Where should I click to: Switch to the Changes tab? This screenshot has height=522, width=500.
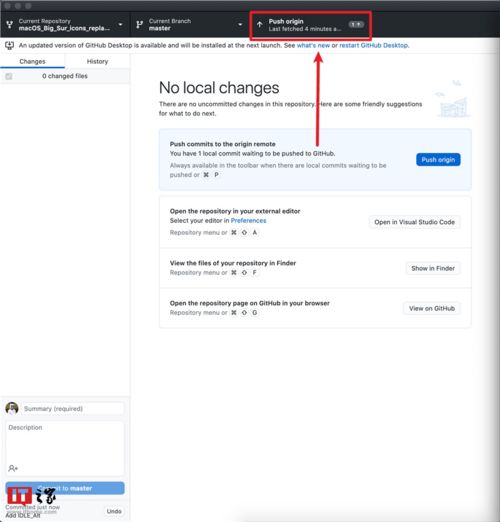[32, 61]
